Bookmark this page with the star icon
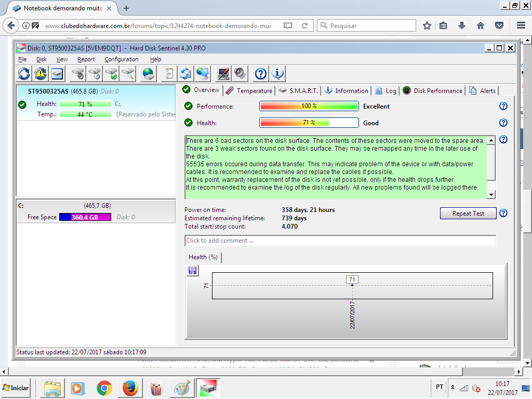Screen dimensions: 532x399 pos(427,26)
